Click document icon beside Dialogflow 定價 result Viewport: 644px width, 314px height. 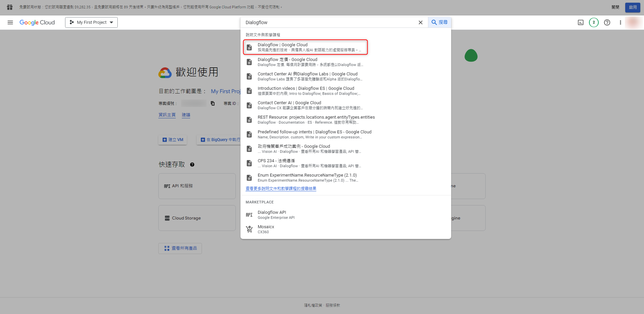(x=249, y=62)
